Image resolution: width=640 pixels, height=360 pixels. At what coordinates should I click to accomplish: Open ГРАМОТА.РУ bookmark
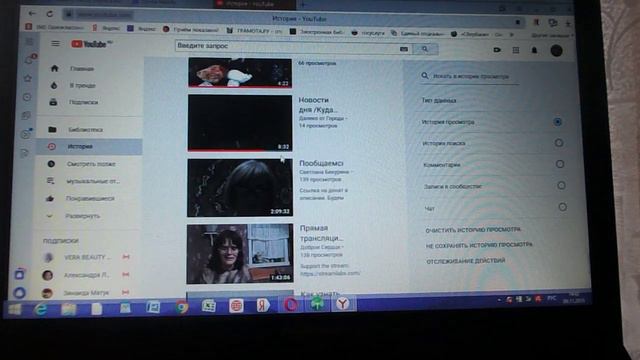254,31
